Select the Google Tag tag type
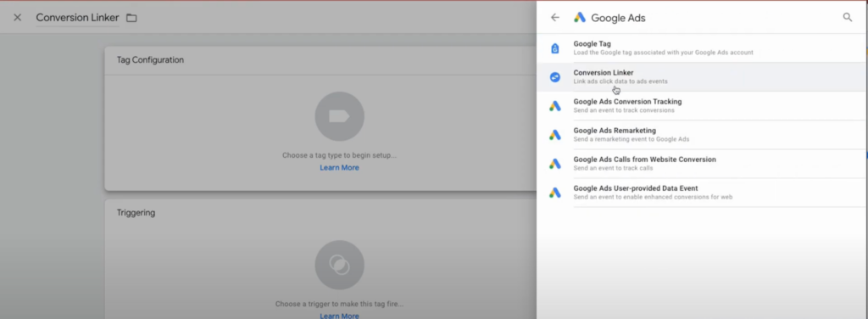Viewport: 868px width, 319px height. [702, 48]
